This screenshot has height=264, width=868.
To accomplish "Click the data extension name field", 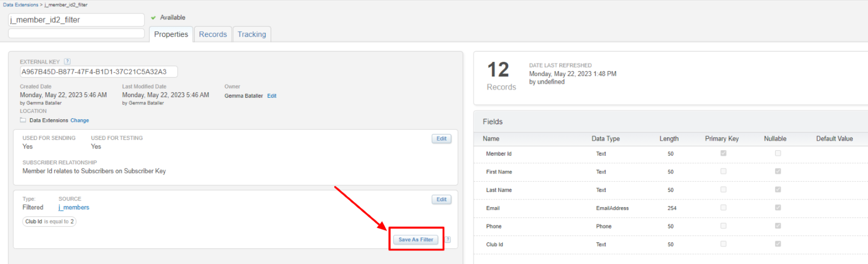I will [x=76, y=20].
